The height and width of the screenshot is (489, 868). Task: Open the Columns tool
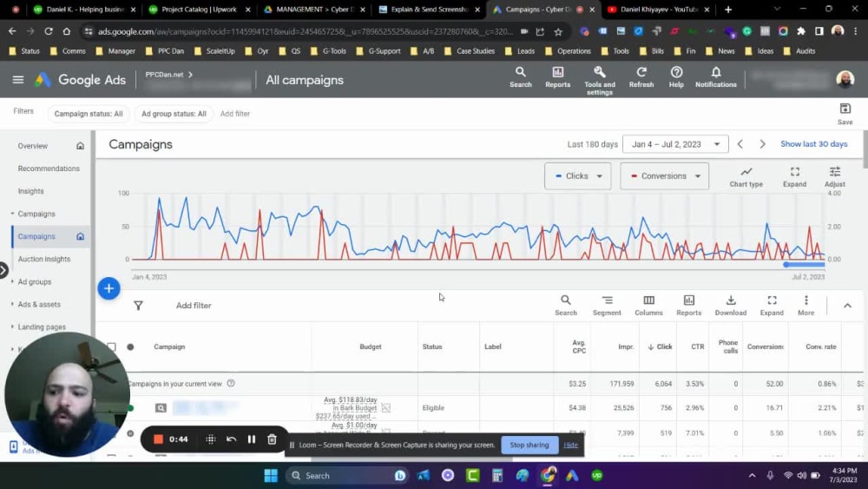648,305
